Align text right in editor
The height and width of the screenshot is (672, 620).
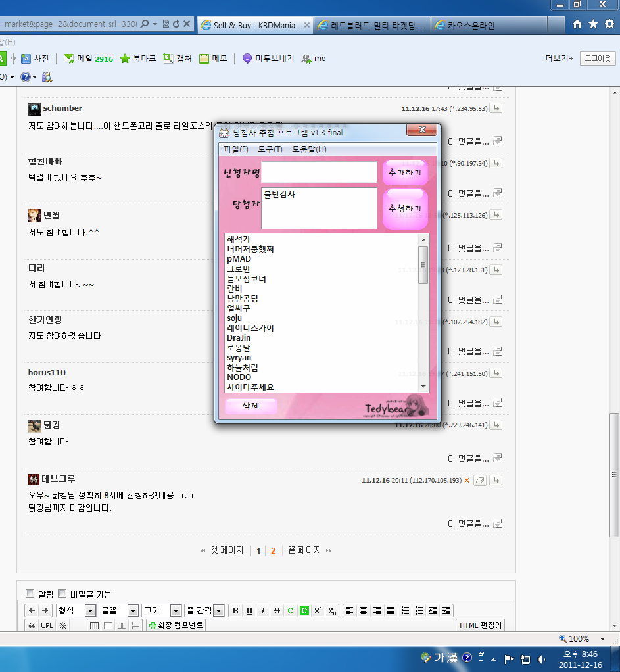tap(377, 610)
